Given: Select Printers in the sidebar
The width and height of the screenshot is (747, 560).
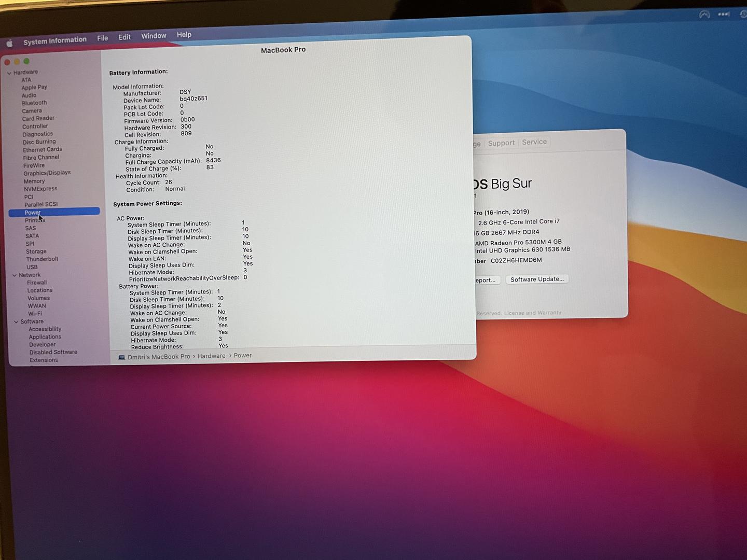Looking at the screenshot, I should coord(35,220).
